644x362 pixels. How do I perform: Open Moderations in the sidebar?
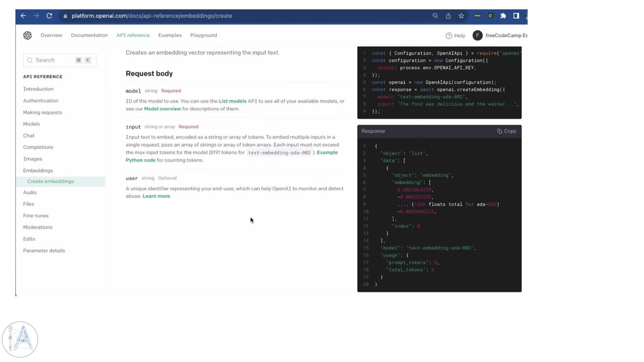tap(38, 227)
